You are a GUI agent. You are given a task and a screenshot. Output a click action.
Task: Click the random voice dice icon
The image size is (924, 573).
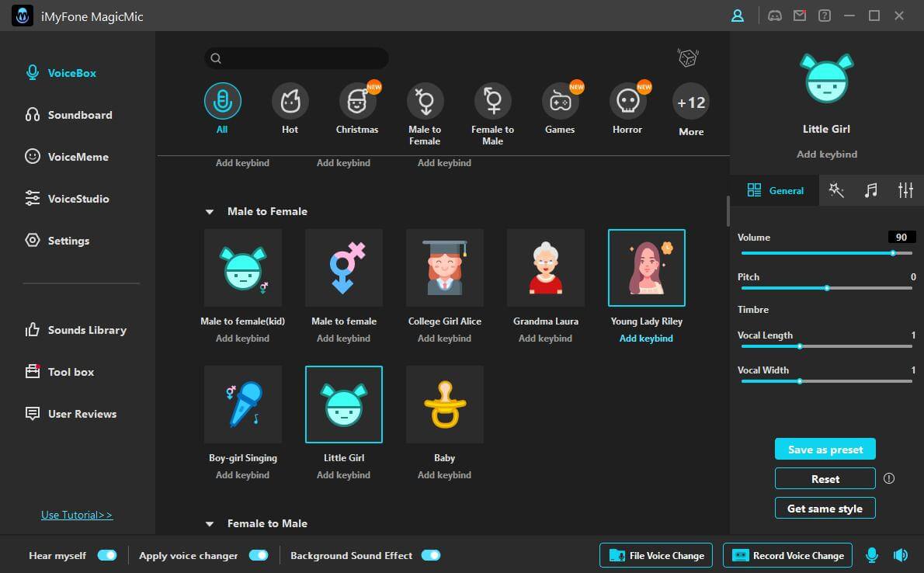pos(688,57)
